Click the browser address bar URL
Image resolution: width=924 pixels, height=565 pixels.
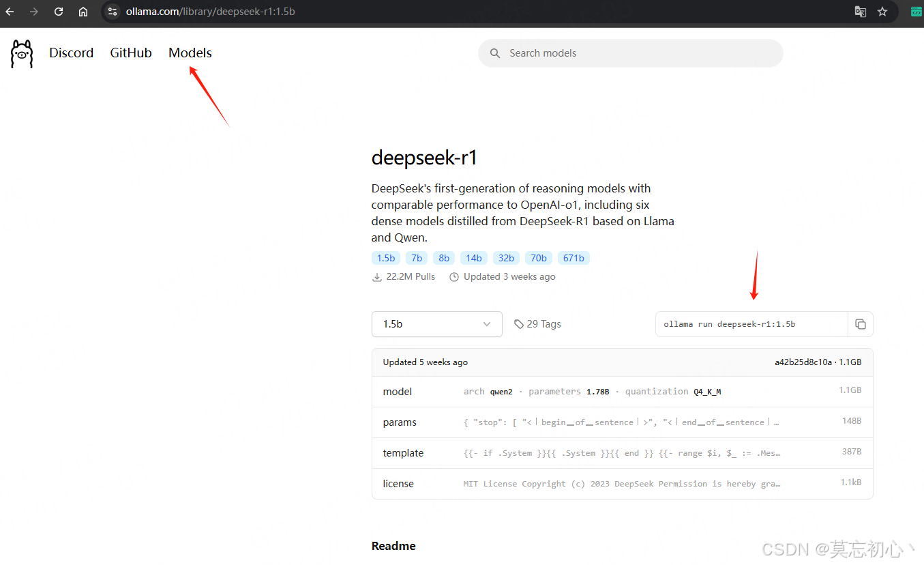[x=210, y=12]
